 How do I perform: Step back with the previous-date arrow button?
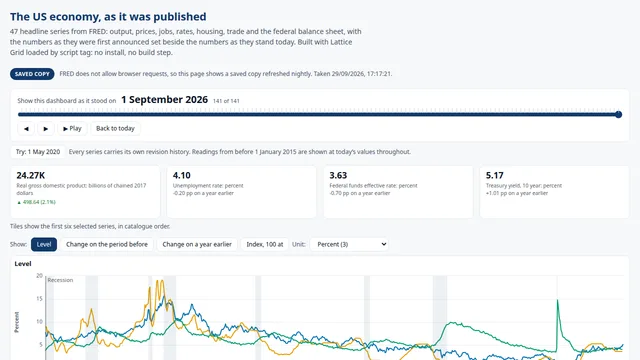coord(26,129)
